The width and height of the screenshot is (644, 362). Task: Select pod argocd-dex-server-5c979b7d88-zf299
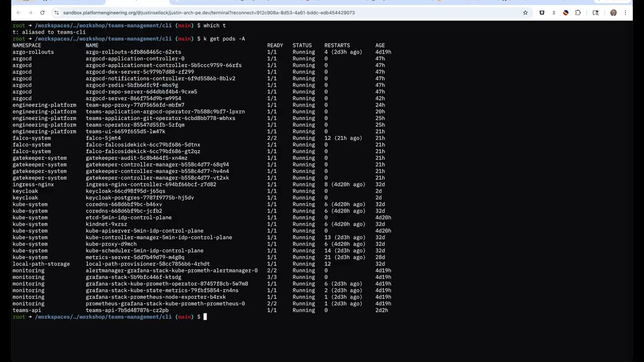139,72
